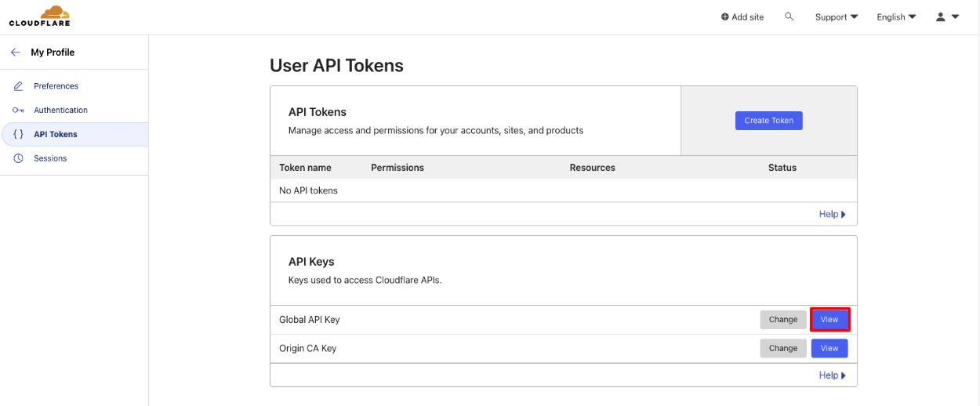
Task: Click the Authentication key icon
Action: coord(19,111)
